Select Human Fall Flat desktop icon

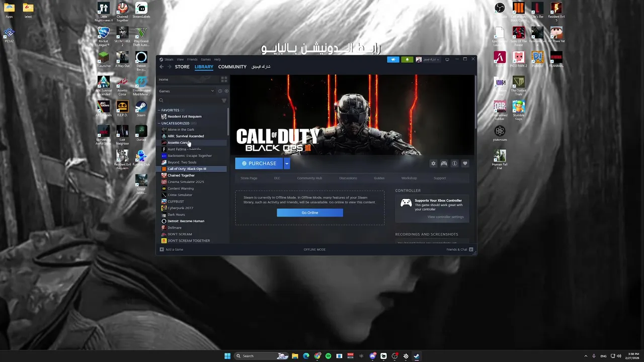500,160
